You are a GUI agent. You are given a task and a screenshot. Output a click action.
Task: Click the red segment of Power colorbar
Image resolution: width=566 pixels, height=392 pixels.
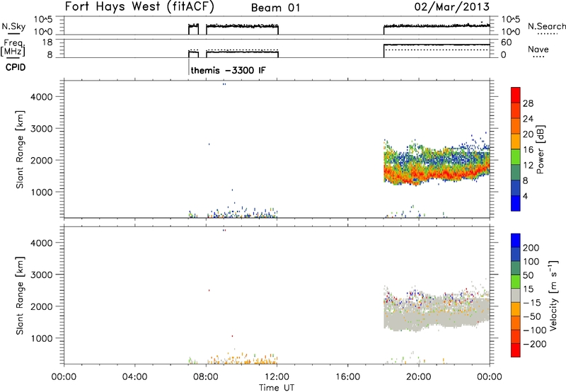516,95
